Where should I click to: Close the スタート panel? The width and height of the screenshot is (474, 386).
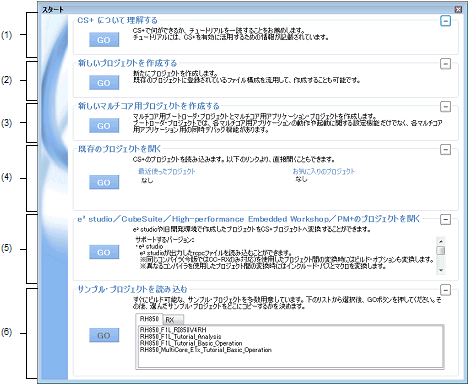[x=458, y=9]
